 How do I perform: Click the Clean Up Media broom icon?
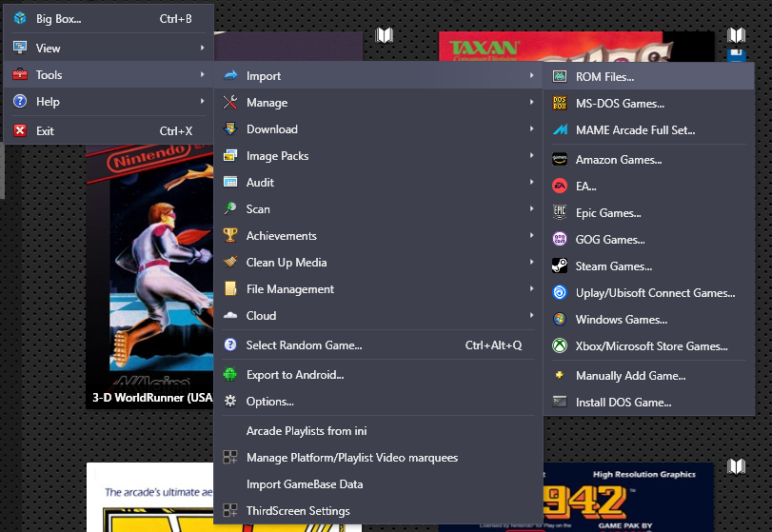[230, 262]
